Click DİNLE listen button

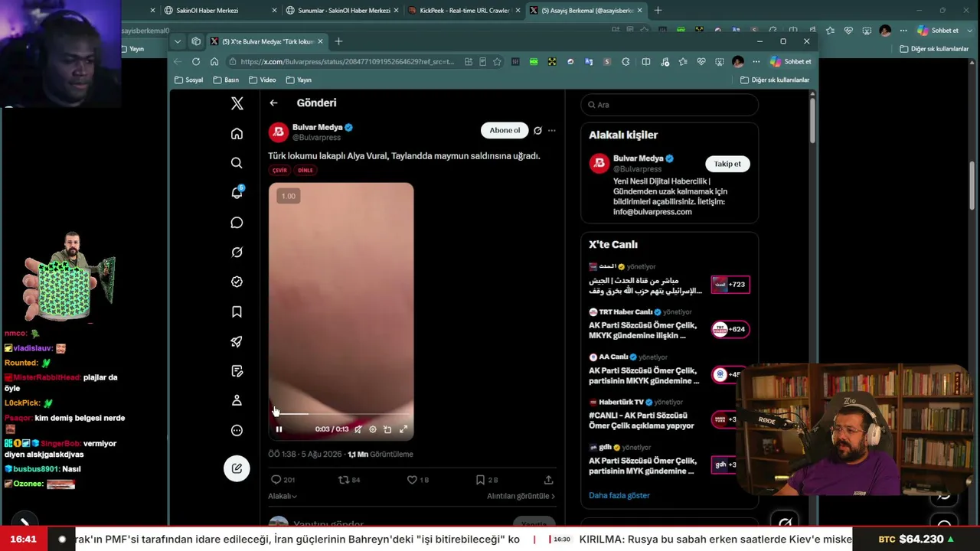pos(305,171)
